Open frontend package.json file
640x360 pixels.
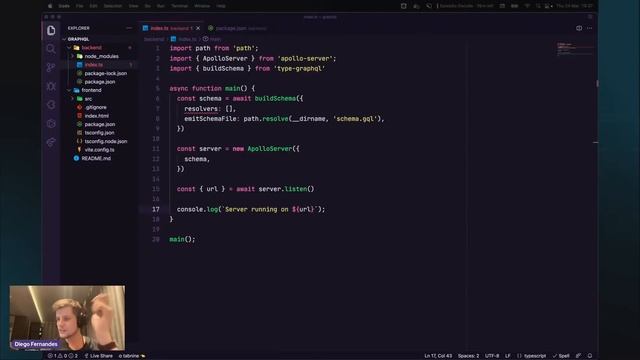pos(100,124)
